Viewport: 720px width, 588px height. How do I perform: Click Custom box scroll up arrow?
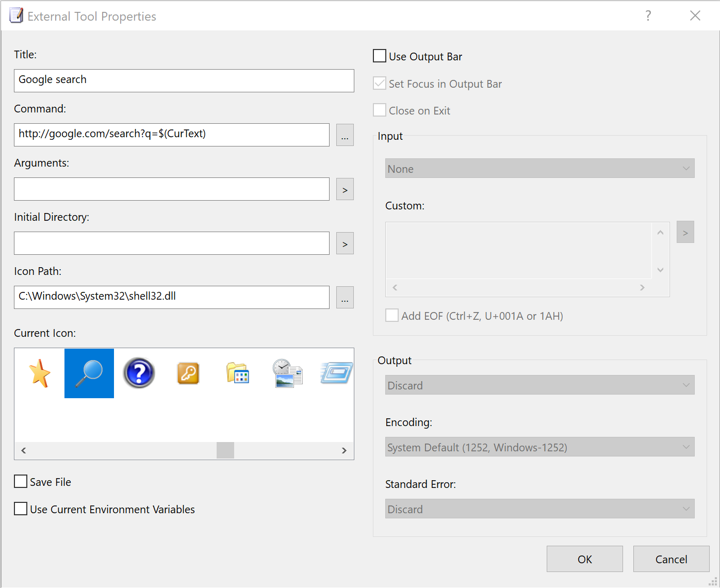pos(660,233)
